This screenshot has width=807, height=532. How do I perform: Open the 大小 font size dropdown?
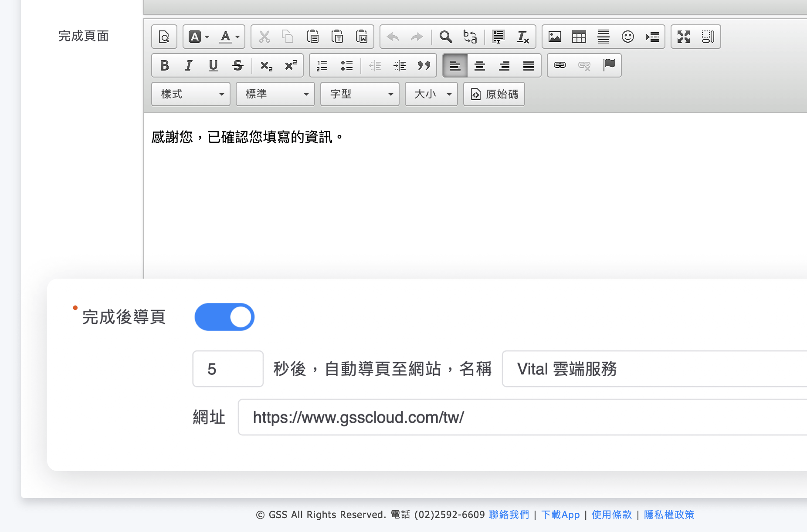(431, 94)
